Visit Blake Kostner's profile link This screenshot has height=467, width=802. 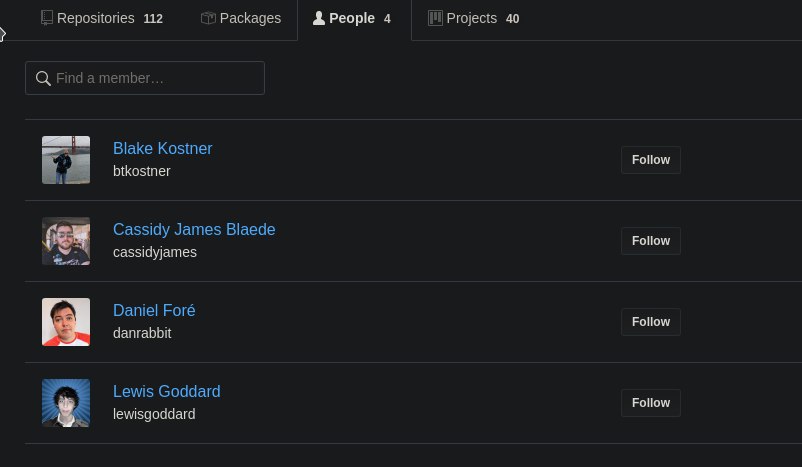coord(163,148)
